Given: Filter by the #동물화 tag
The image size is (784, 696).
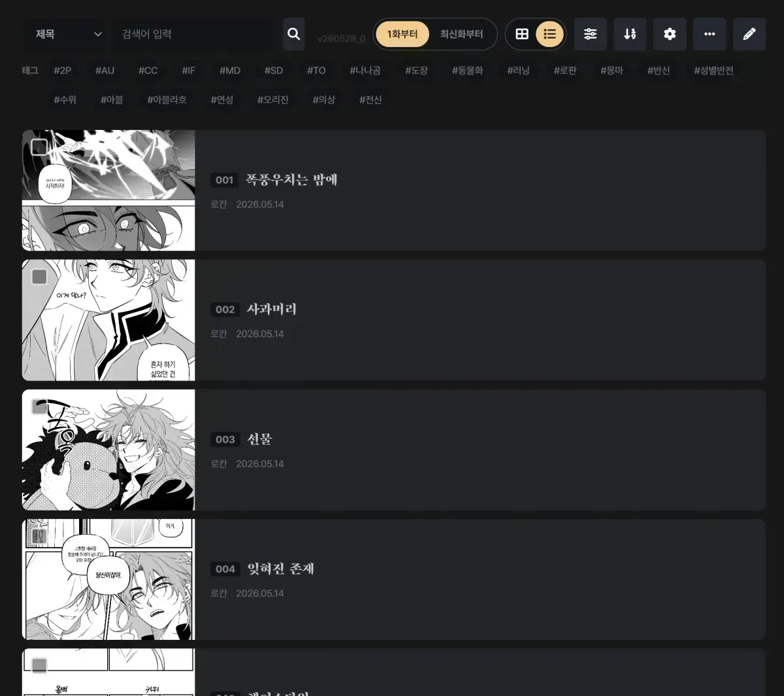Looking at the screenshot, I should tap(467, 71).
